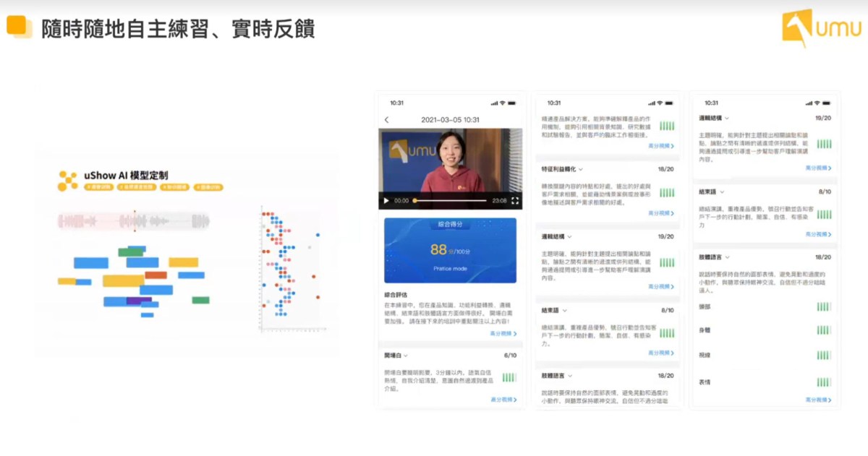Image resolution: width=868 pixels, height=456 pixels.
Task: Click score bars under 邏輯結構 in third phone
Action: pos(824,144)
